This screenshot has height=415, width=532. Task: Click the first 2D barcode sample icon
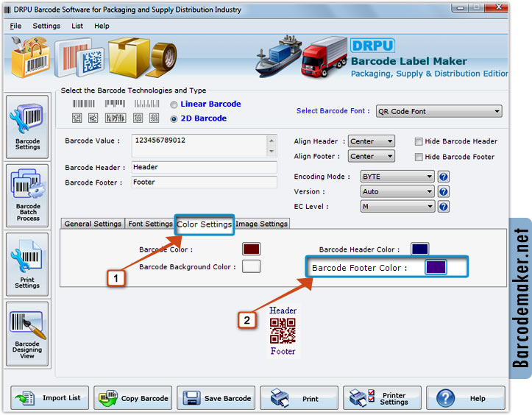77,118
